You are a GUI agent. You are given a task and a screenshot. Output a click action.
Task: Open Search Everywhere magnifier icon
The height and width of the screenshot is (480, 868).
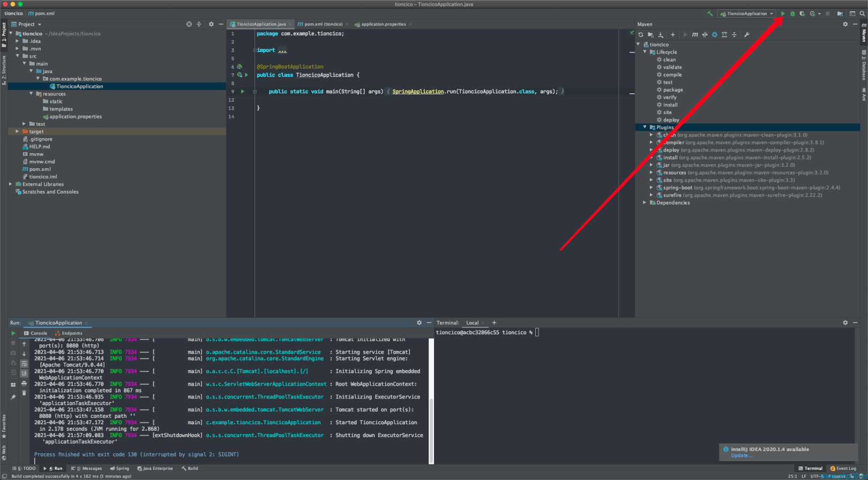(x=862, y=13)
